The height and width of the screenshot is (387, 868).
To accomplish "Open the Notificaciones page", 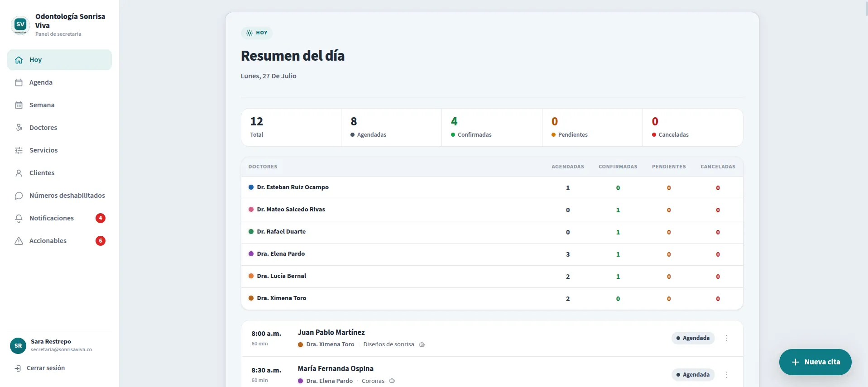I will coord(59,218).
